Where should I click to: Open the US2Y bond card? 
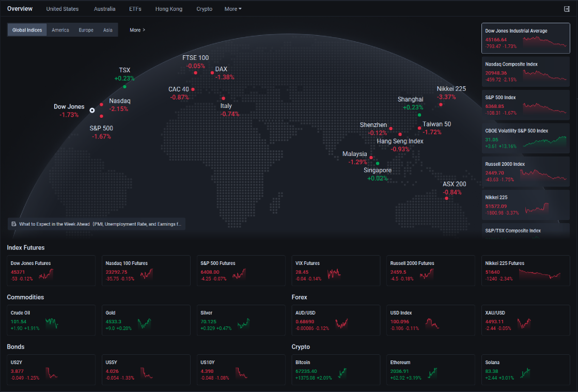point(51,370)
